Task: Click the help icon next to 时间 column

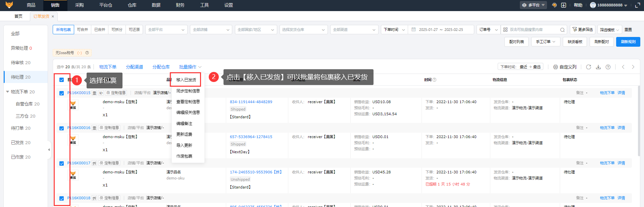Action: click(435, 80)
